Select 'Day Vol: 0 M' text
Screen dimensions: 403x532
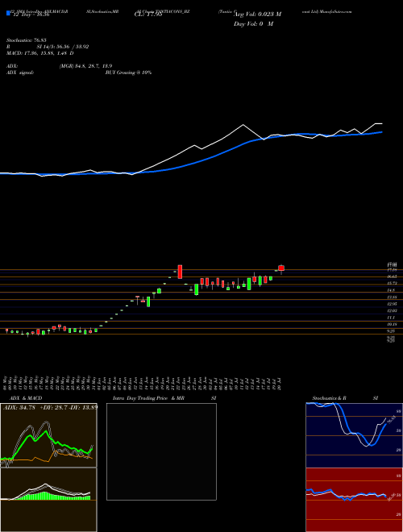(x=253, y=23)
